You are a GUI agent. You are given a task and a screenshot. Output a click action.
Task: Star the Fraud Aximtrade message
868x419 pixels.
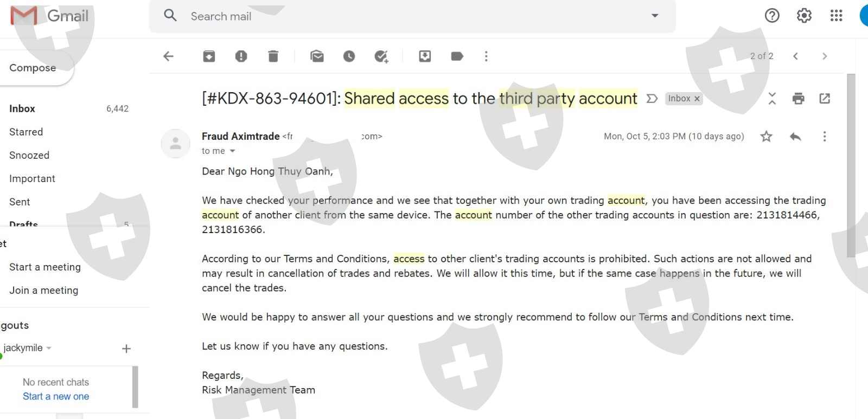tap(766, 137)
